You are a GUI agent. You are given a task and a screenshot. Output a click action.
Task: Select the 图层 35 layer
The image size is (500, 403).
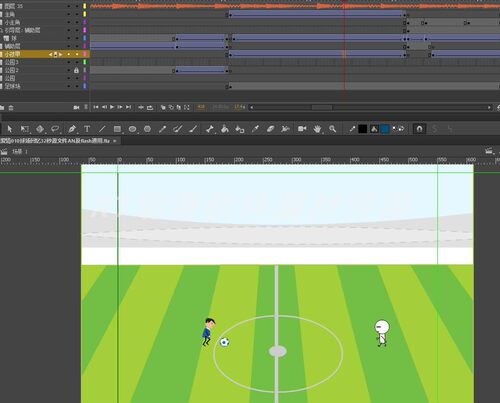13,6
